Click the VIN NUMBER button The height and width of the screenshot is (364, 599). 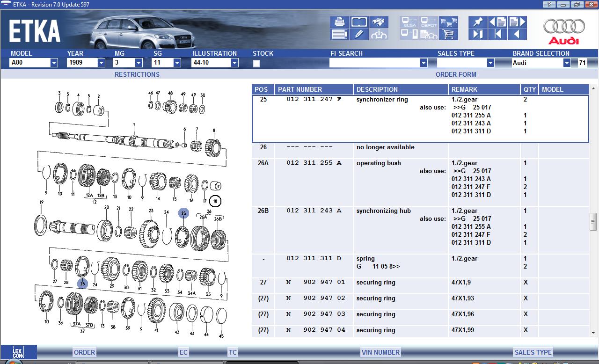[x=380, y=352]
